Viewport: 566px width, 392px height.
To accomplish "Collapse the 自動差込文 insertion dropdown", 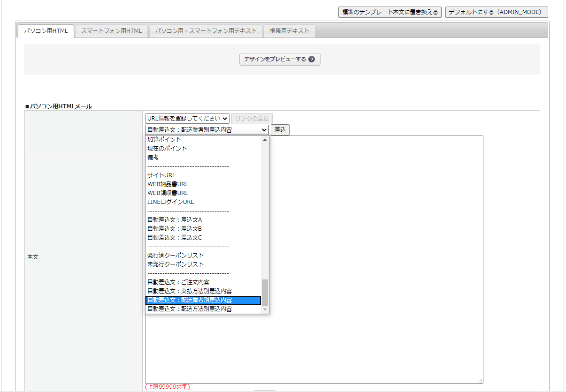I will coord(207,130).
